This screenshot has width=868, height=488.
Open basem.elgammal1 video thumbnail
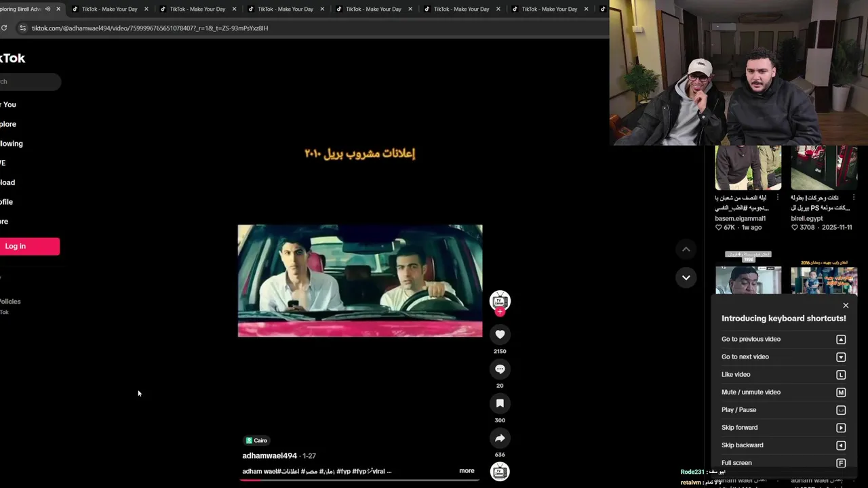tap(748, 167)
